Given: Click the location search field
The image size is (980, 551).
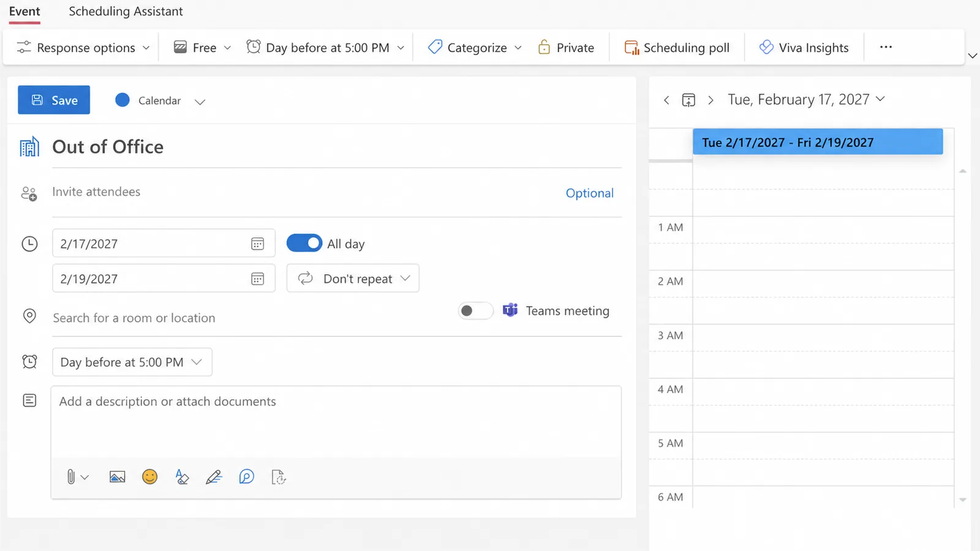Looking at the screenshot, I should 251,318.
